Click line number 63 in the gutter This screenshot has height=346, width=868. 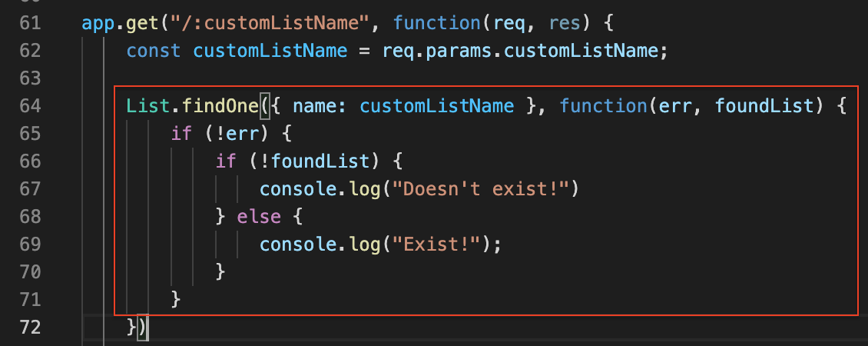(x=30, y=78)
